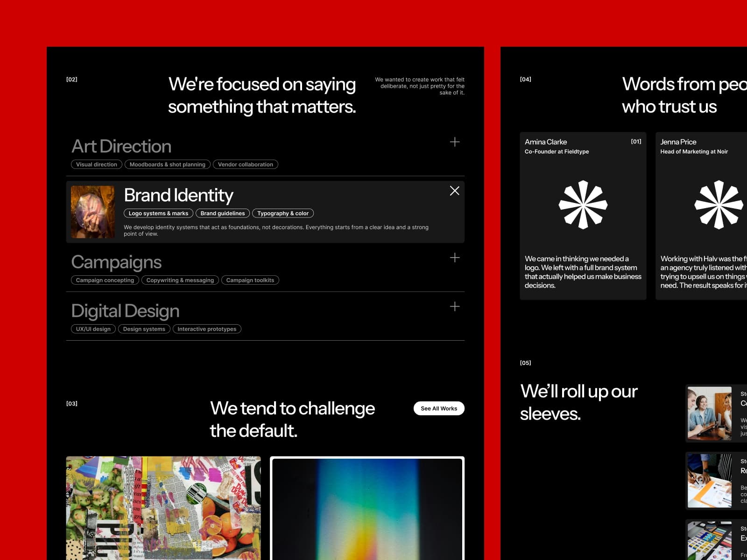Click the Typography & color tag
The width and height of the screenshot is (747, 560).
283,213
